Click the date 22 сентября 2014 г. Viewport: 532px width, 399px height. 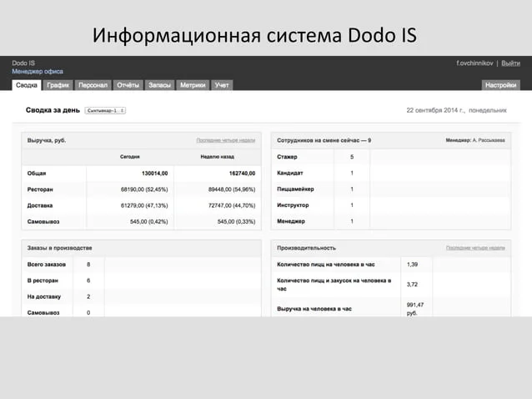click(x=435, y=110)
